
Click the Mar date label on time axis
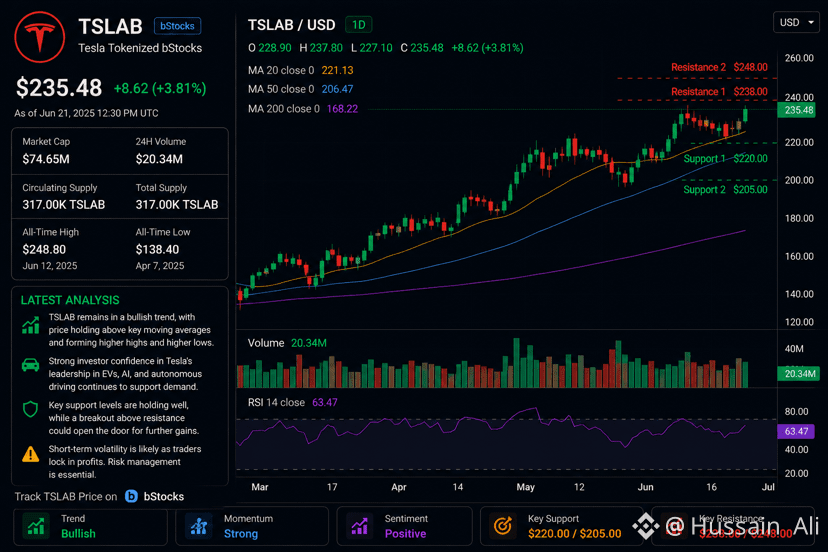coord(260,487)
